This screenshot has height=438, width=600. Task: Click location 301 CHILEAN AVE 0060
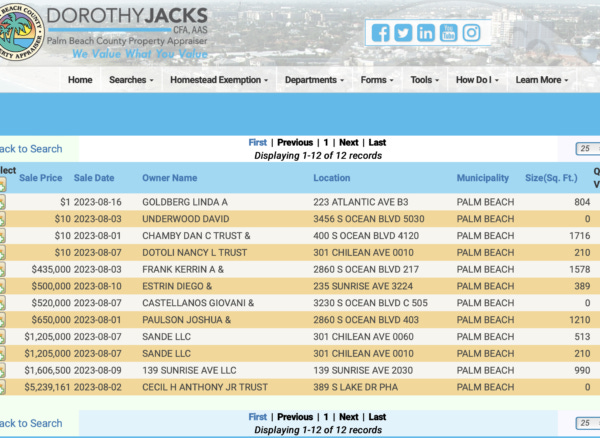click(x=364, y=337)
